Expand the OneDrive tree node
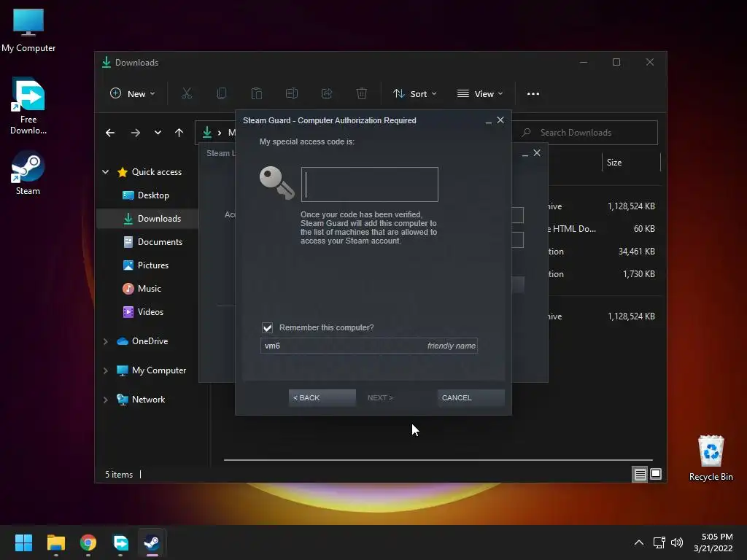Viewport: 747px width, 560px height. click(x=105, y=341)
